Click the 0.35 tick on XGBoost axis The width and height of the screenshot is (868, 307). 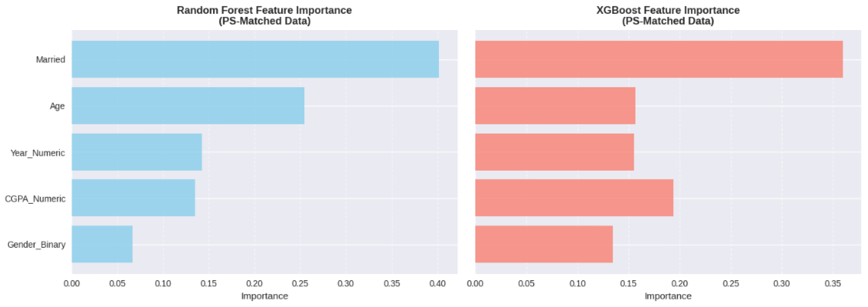coord(832,283)
